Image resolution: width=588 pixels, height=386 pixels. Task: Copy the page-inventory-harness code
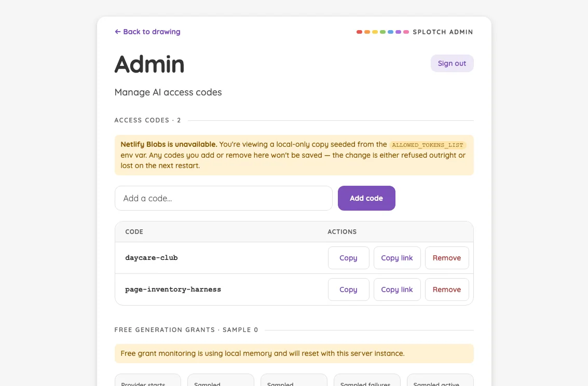click(348, 289)
